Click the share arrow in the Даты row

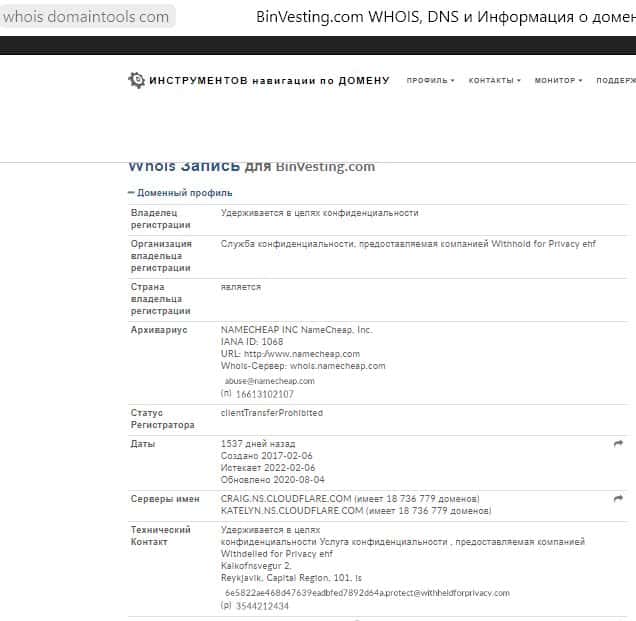tap(618, 443)
